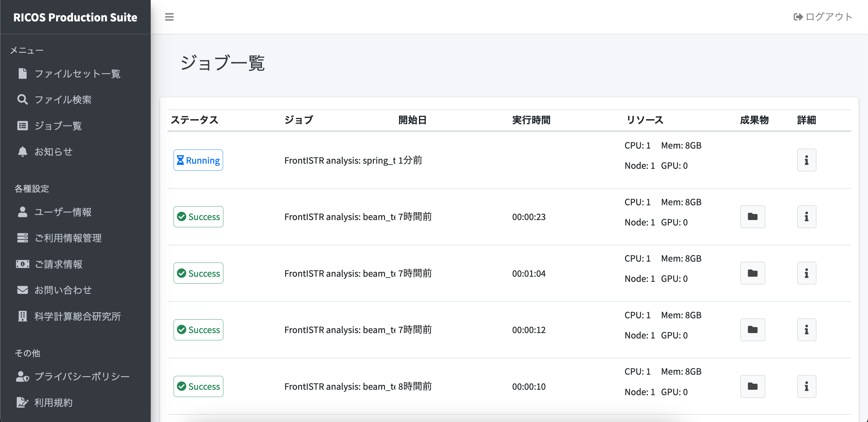Click the money icon for ご請求情報
Viewport: 868px width, 422px height.
coord(22,264)
